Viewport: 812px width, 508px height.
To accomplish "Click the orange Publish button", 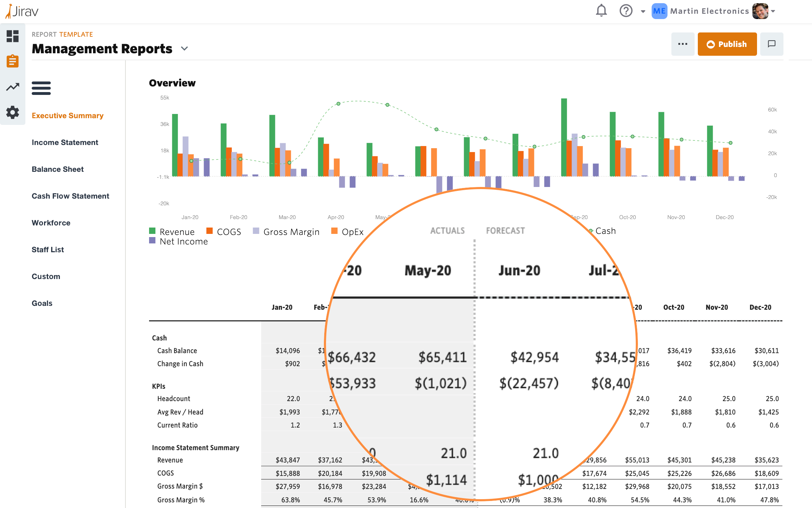I will pos(727,44).
